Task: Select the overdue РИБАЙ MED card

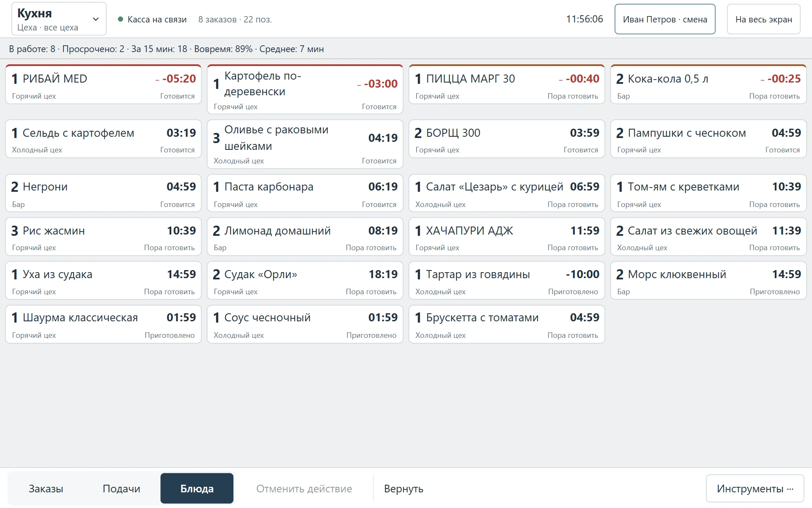Action: coord(103,84)
